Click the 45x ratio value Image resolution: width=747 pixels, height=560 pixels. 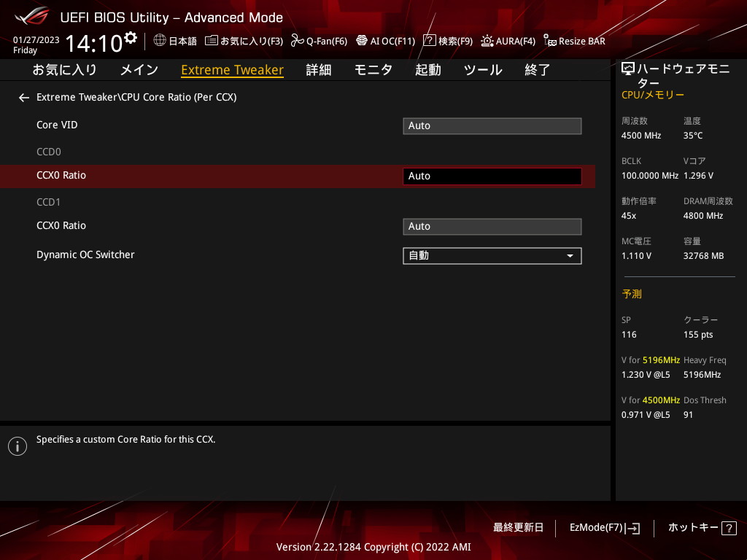[628, 216]
